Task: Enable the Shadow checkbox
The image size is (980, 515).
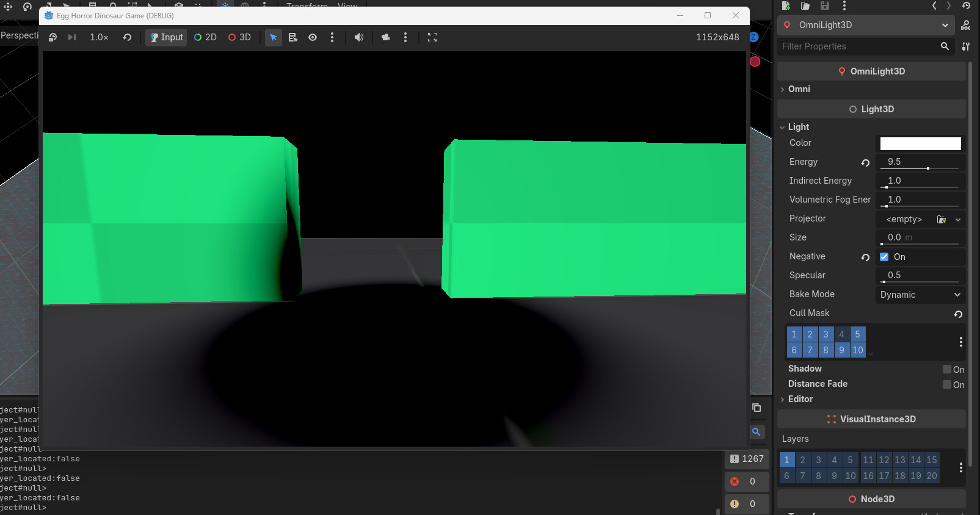Action: 947,369
